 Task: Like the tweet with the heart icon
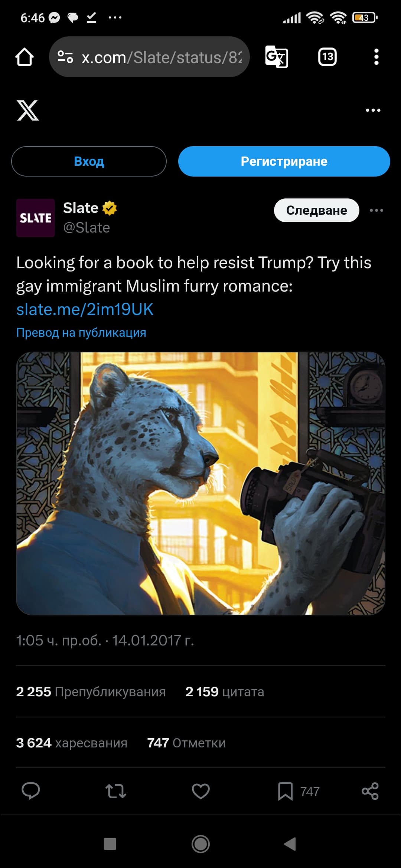[x=201, y=791]
